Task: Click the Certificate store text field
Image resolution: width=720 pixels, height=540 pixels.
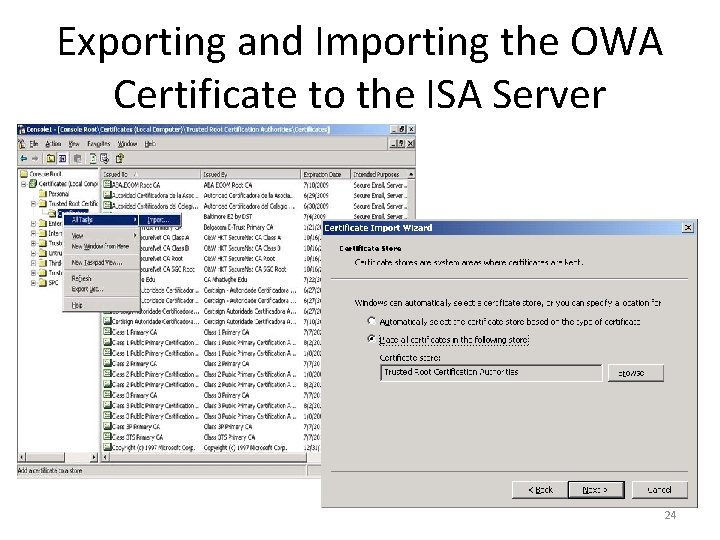Action: [x=491, y=373]
